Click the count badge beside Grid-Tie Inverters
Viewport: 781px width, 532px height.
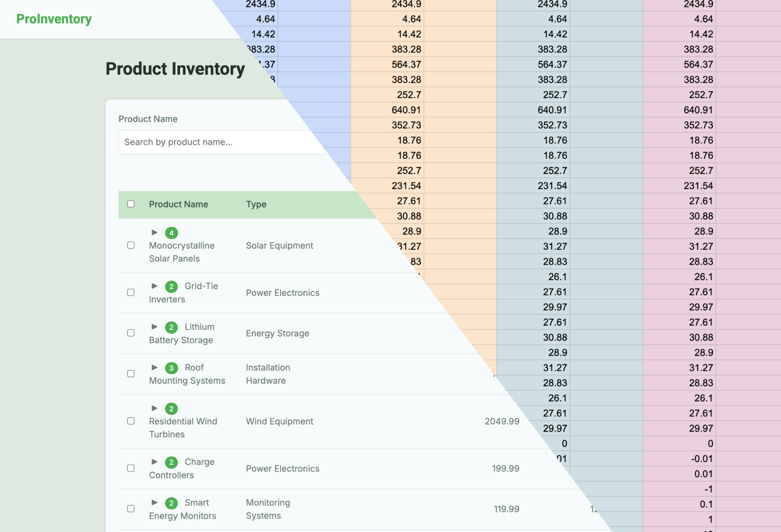tap(172, 287)
